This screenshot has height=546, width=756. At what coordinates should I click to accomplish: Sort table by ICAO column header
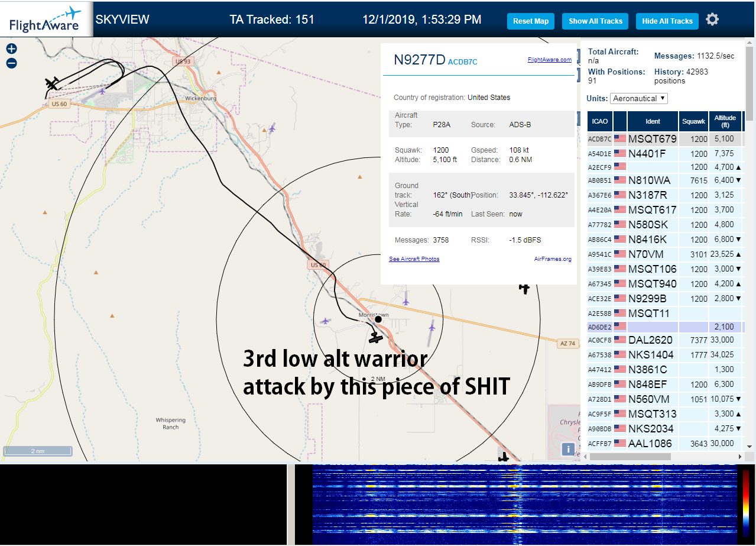point(600,121)
